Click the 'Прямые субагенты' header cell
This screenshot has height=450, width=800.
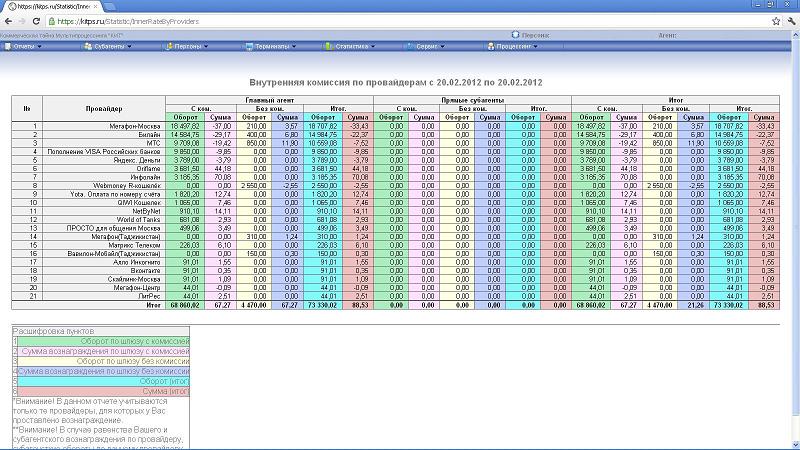(472, 100)
